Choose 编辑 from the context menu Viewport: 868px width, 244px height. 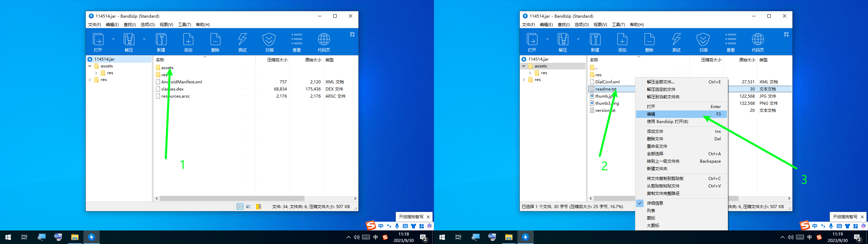(x=651, y=114)
